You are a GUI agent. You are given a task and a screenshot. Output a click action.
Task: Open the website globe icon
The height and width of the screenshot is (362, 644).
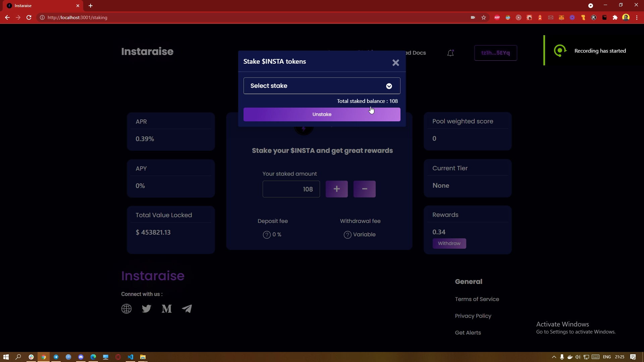[x=126, y=309]
